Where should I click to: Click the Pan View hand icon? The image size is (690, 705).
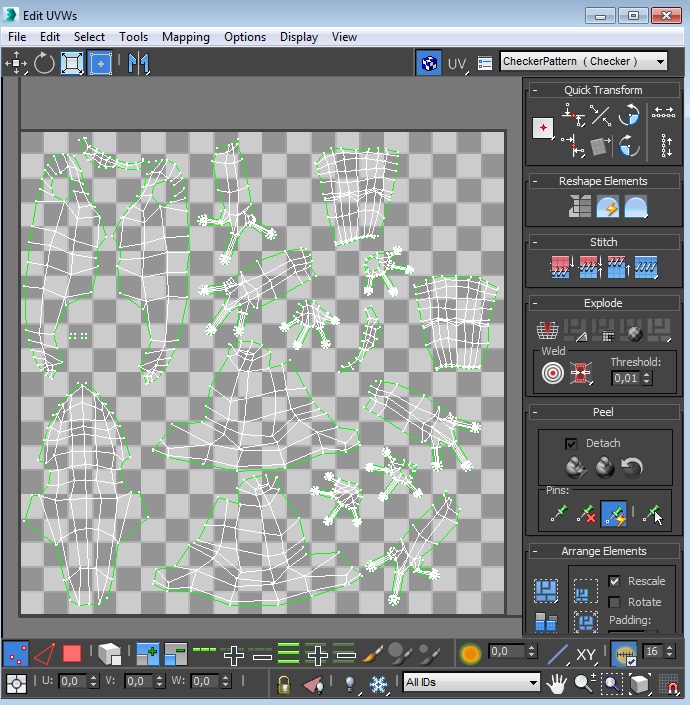click(x=558, y=682)
